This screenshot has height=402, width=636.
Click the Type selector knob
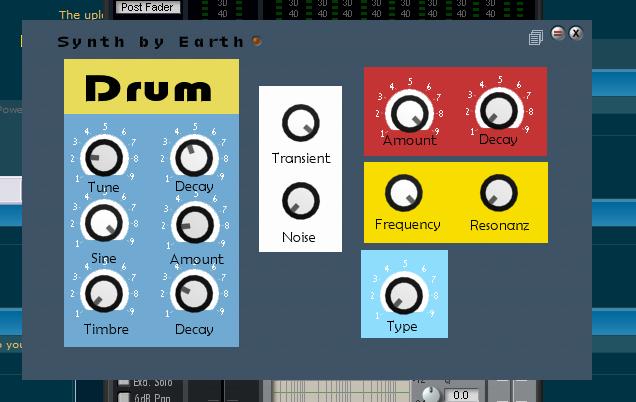402,294
